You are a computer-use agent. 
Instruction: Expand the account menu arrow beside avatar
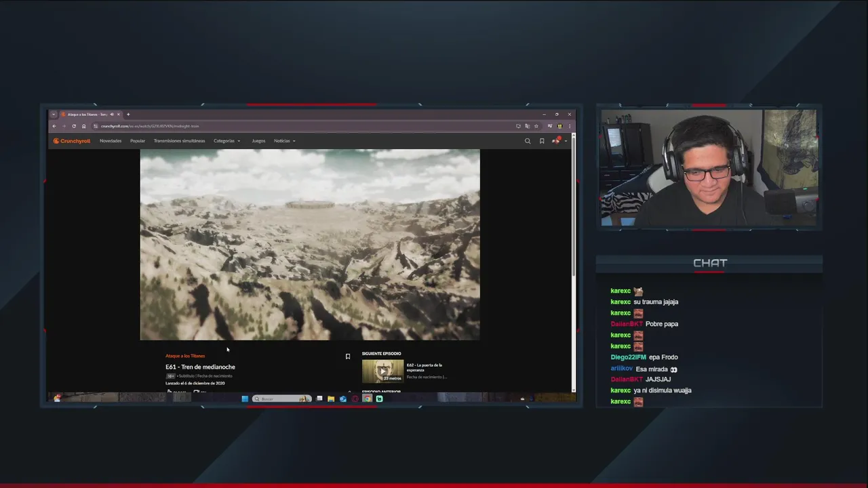(566, 141)
